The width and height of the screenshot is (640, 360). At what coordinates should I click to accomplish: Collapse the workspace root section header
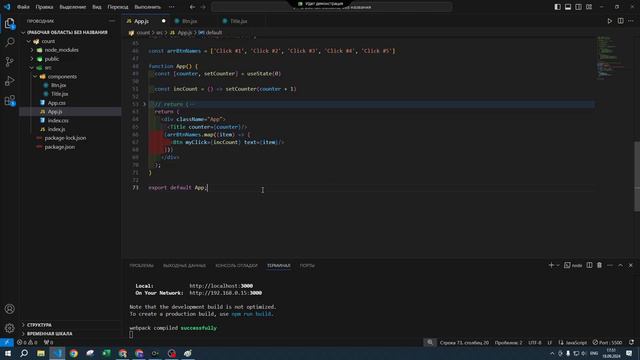(67, 32)
